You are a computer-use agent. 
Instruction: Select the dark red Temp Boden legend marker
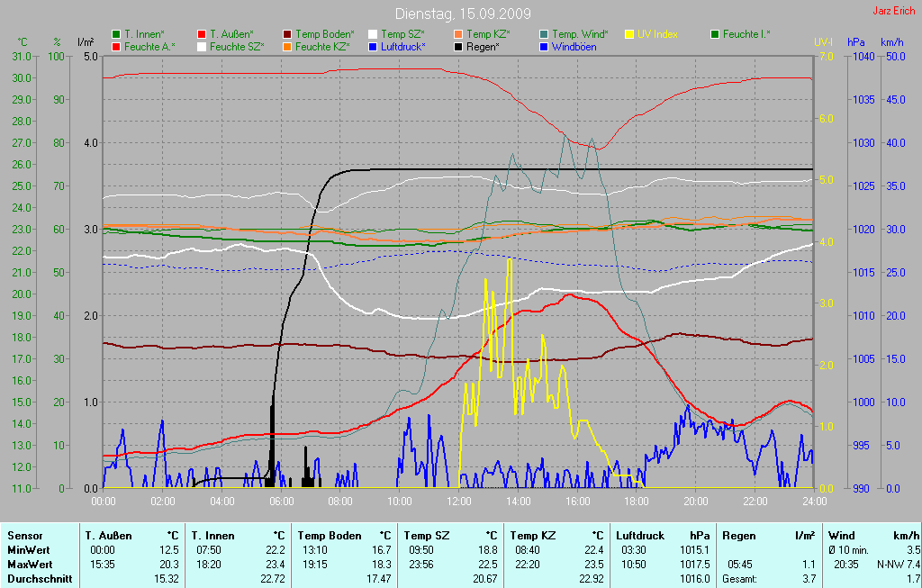[287, 34]
